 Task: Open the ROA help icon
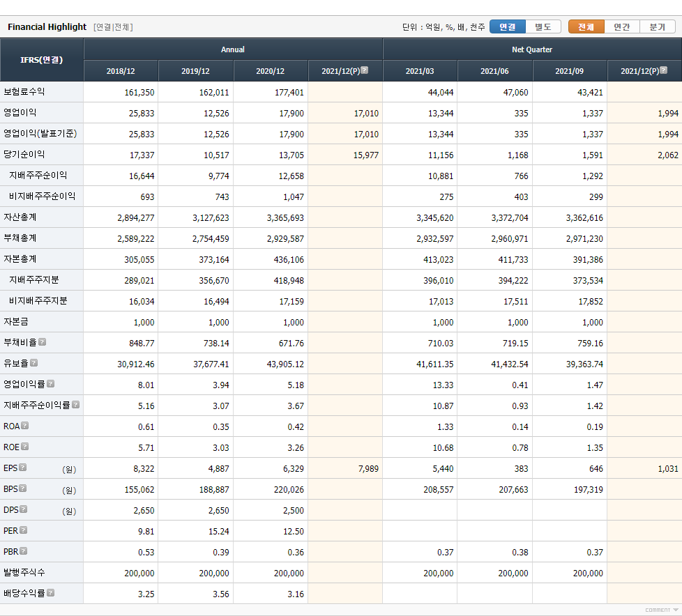tap(25, 426)
